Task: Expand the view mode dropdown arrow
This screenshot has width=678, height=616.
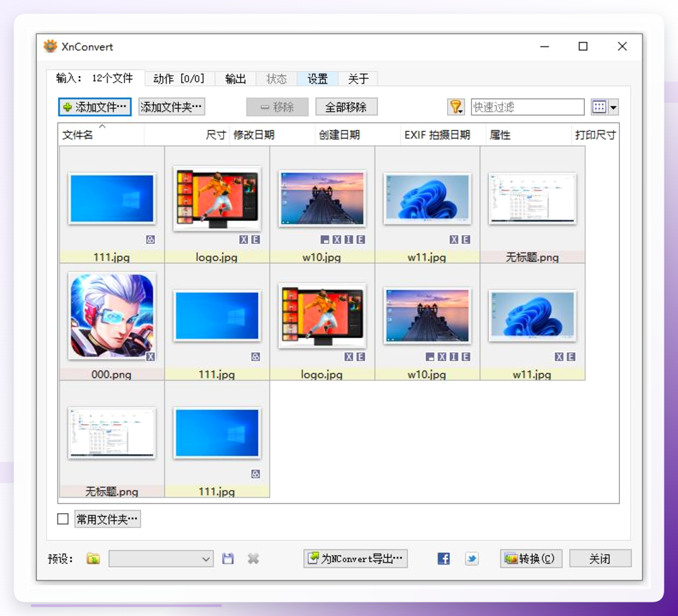Action: click(x=613, y=107)
